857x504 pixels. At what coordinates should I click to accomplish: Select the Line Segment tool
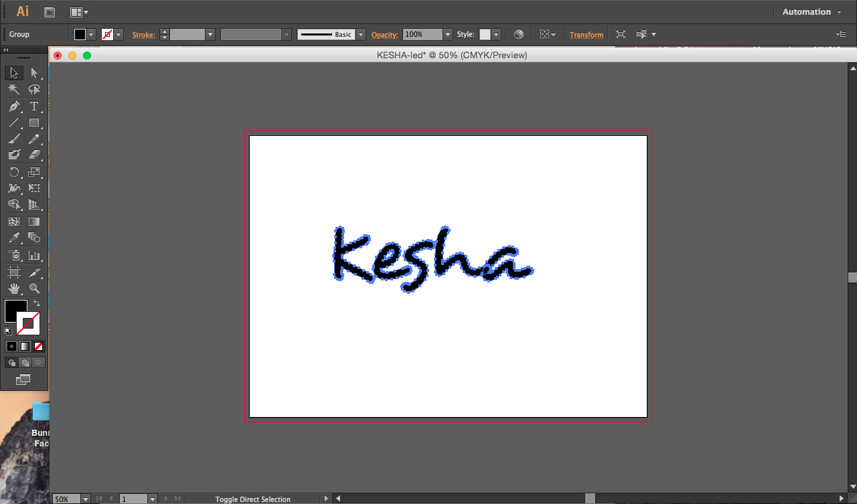tap(14, 122)
